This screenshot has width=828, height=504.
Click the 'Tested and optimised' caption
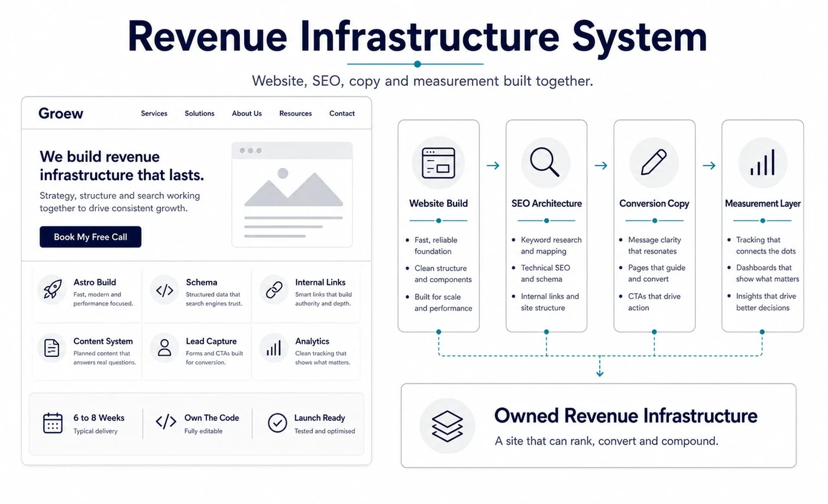[325, 431]
